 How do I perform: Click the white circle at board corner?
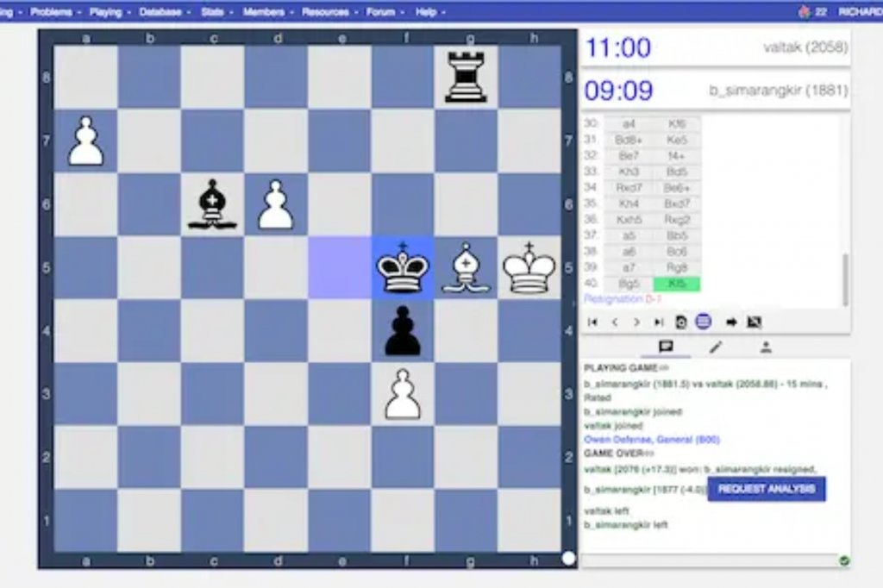pos(568,558)
